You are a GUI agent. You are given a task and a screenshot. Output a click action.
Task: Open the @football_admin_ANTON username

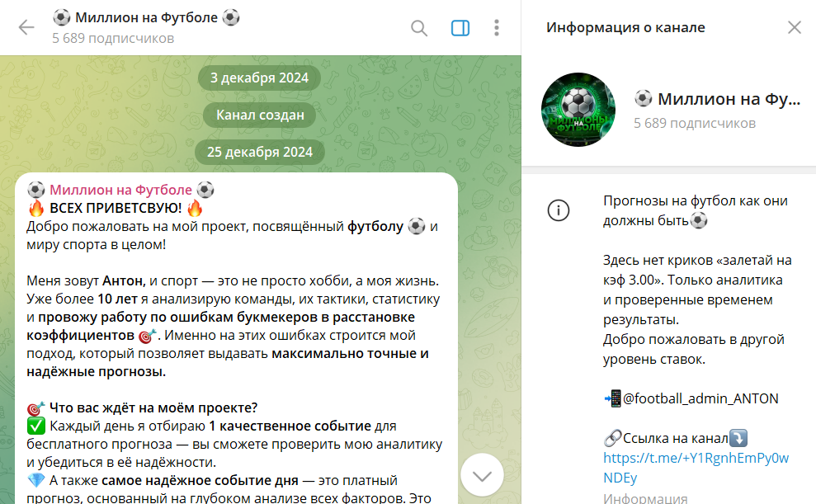click(x=700, y=398)
